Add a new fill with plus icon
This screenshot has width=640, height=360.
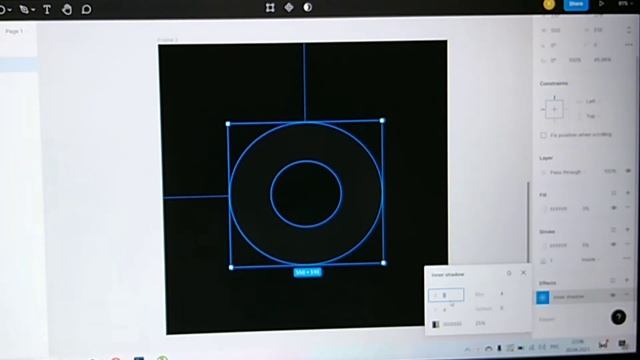[628, 193]
